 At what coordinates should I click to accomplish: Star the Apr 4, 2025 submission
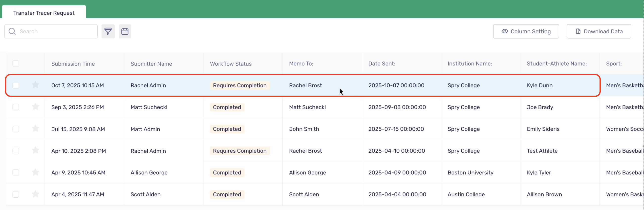pyautogui.click(x=36, y=194)
